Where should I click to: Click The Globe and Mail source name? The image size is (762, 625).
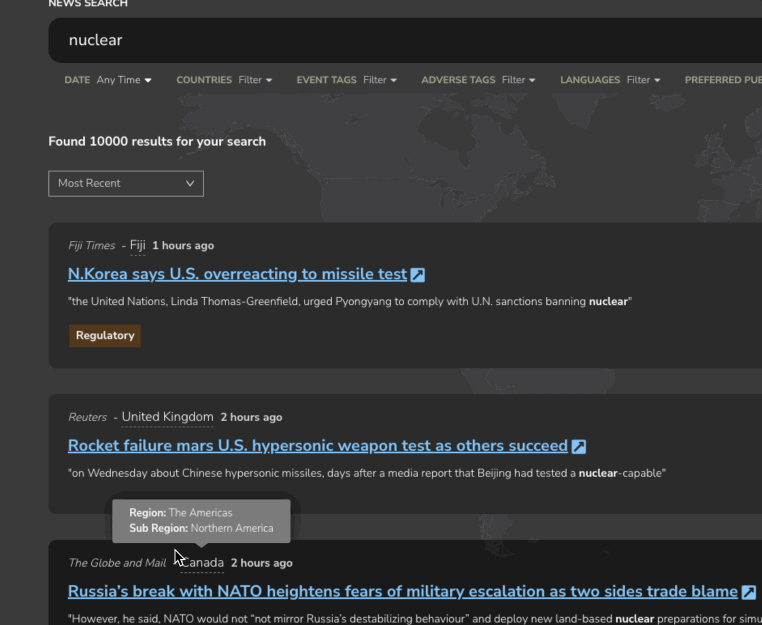point(117,563)
